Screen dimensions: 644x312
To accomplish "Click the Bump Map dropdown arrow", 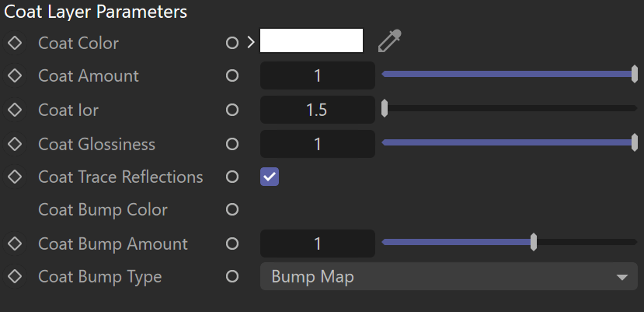I will pyautogui.click(x=622, y=278).
